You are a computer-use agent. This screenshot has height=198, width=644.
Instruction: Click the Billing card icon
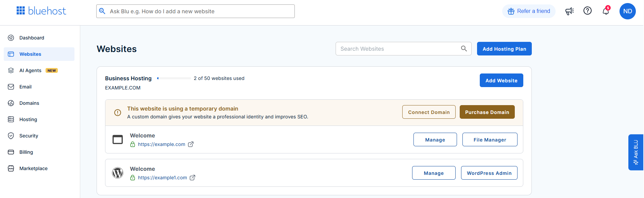[11, 152]
